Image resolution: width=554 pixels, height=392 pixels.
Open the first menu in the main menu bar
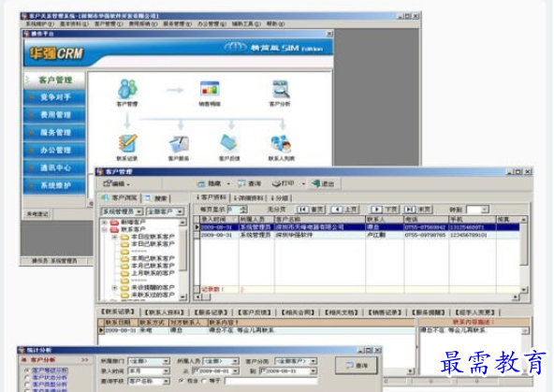(39, 24)
